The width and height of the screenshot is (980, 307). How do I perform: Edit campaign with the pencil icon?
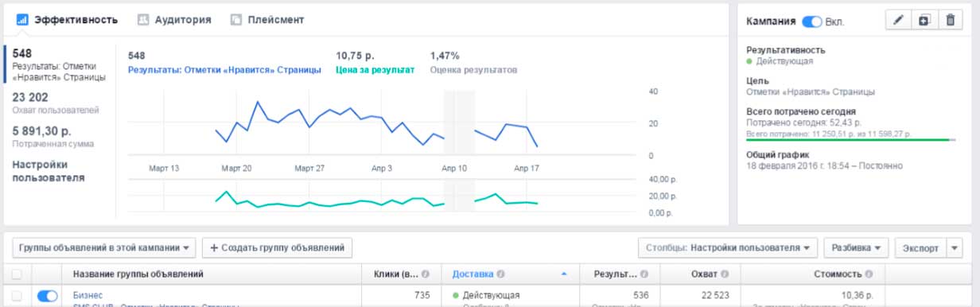pyautogui.click(x=899, y=20)
